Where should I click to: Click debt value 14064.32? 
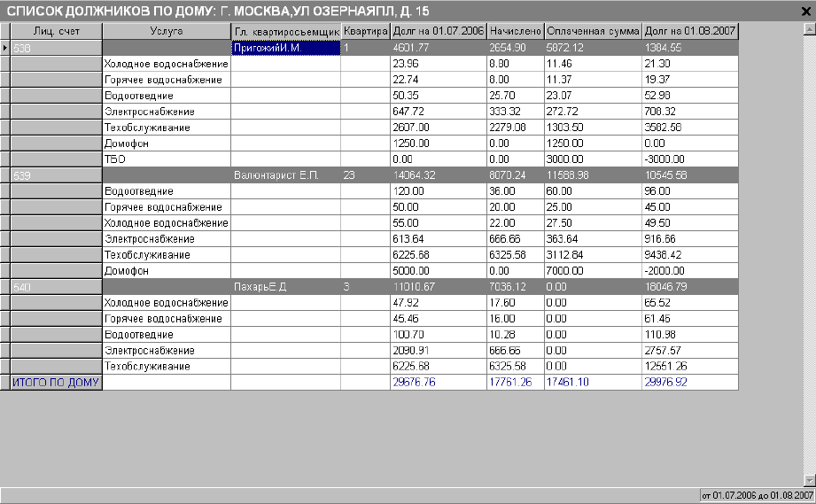tap(439, 175)
